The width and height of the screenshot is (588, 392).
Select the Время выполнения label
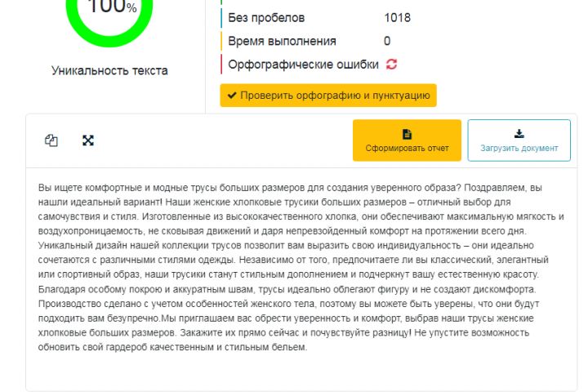tap(282, 41)
